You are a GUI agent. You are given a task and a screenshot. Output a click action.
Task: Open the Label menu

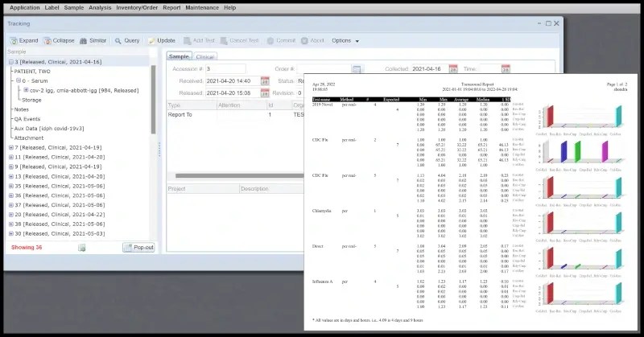point(52,7)
